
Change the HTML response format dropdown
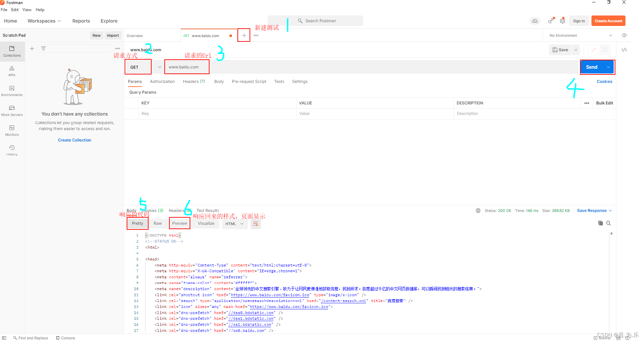pyautogui.click(x=235, y=224)
